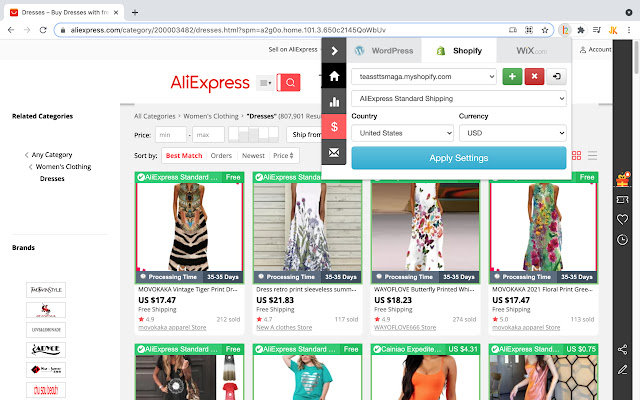Switch to grid view layout
The width and height of the screenshot is (640, 400).
pos(576,155)
